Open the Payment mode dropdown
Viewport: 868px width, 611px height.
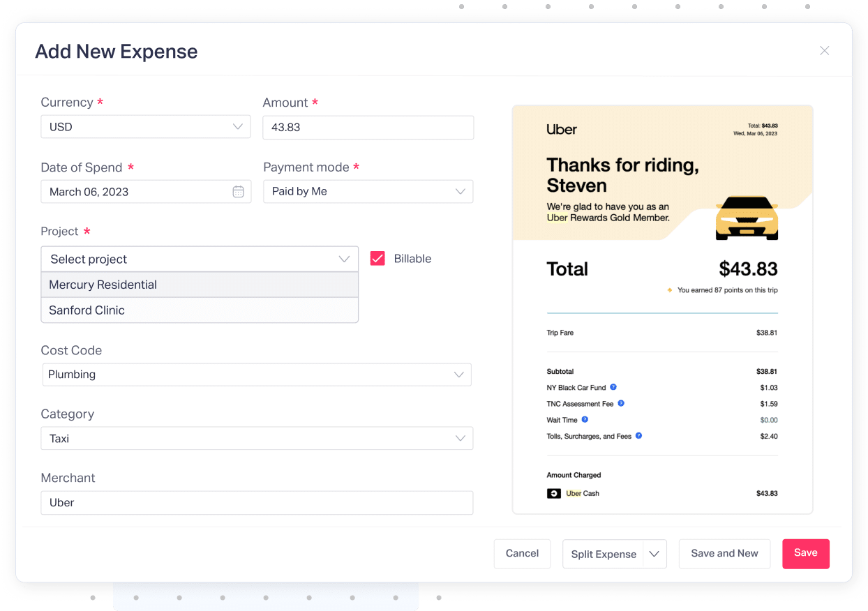pyautogui.click(x=460, y=191)
